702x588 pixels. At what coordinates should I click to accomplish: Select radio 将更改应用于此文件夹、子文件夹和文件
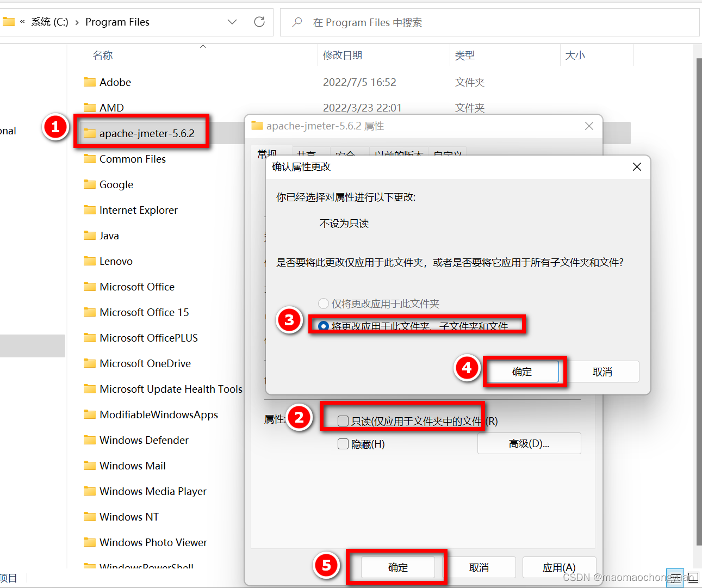(x=324, y=325)
